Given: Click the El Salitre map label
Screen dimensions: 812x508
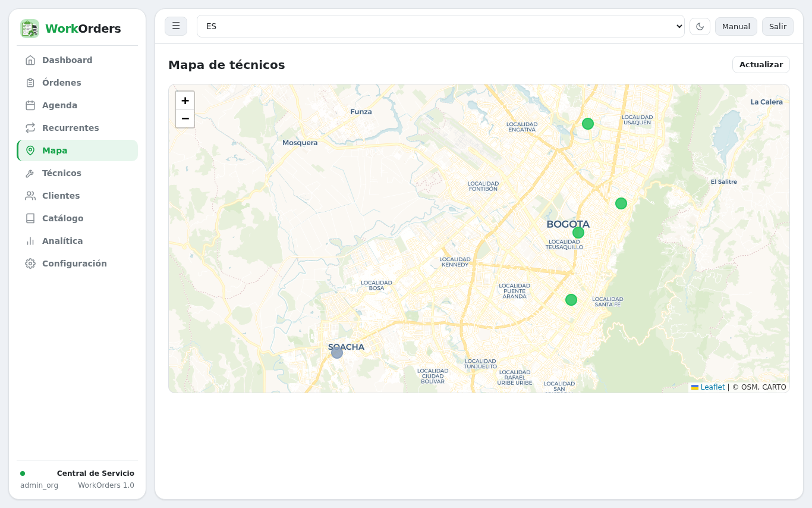Looking at the screenshot, I should [723, 182].
